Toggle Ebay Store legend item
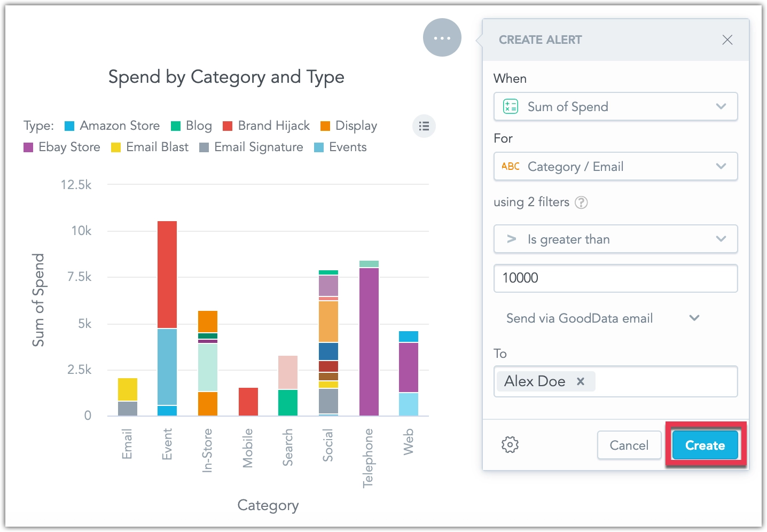 click(x=62, y=147)
